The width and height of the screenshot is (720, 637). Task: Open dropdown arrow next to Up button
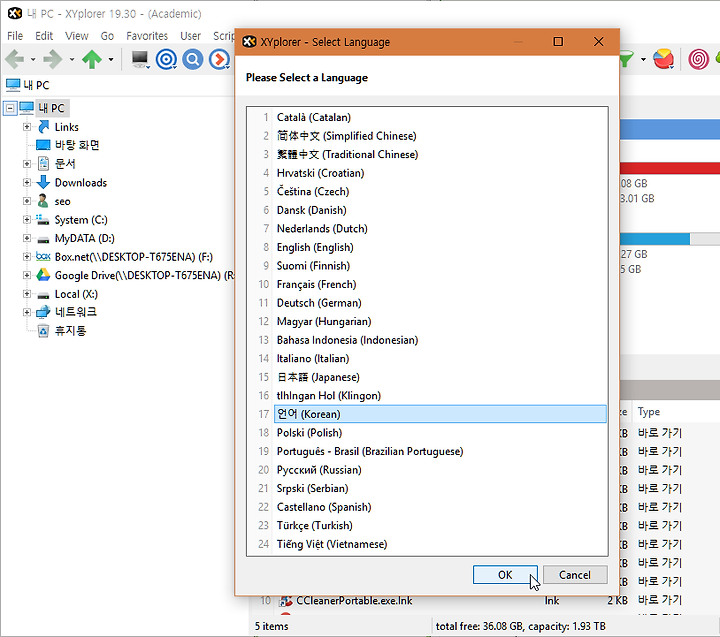point(111,60)
